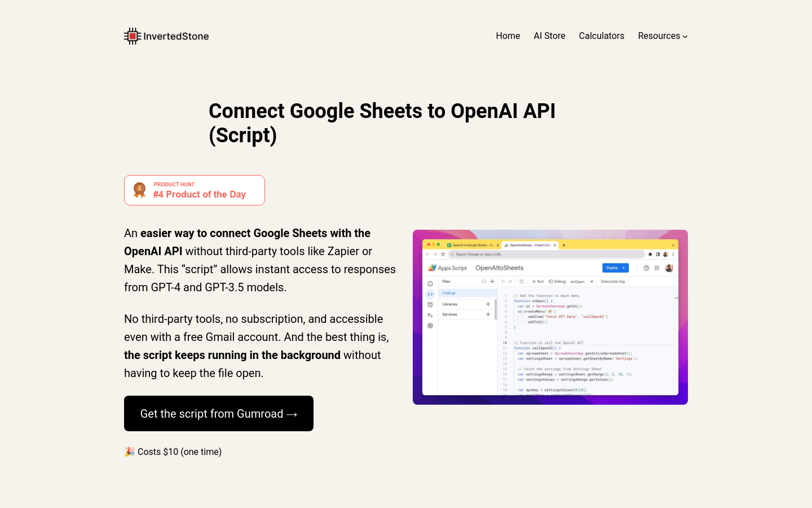The height and width of the screenshot is (508, 812).
Task: Click the InvertedStone chip logo icon
Action: pos(133,36)
